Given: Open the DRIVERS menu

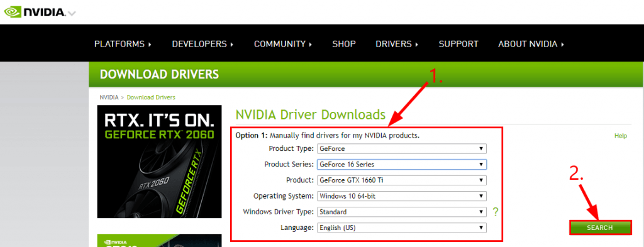Looking at the screenshot, I should (397, 44).
